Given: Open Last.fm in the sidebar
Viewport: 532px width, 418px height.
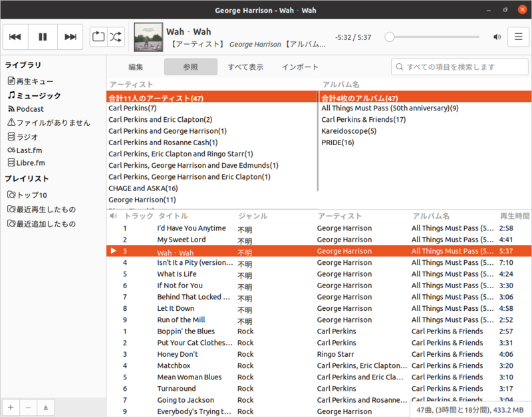Looking at the screenshot, I should pos(25,150).
